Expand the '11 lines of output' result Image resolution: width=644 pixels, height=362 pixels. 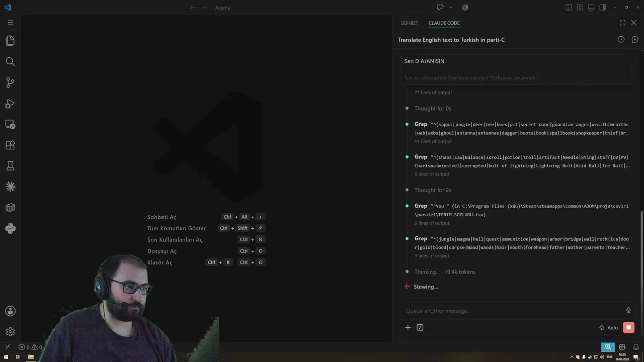[433, 142]
